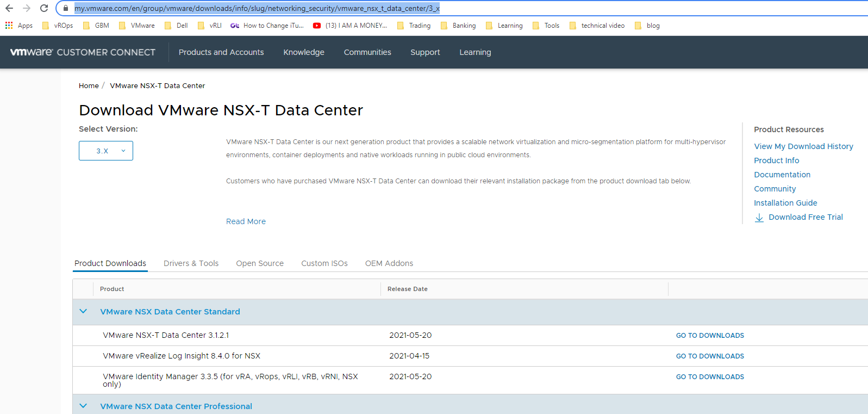This screenshot has width=868, height=414.
Task: Go to Home breadcrumb link
Action: click(89, 85)
